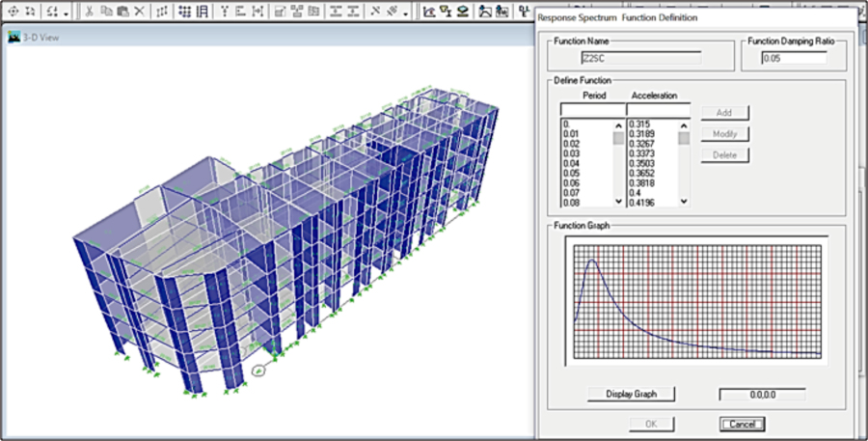This screenshot has width=868, height=441.
Task: Click the Function Name field showing Z2SC
Action: pos(640,58)
